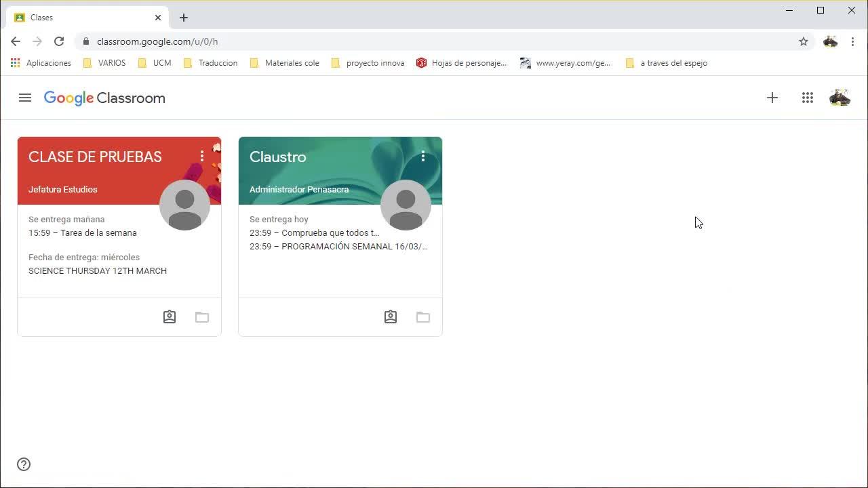The height and width of the screenshot is (488, 868).
Task: Maximize the Chrome window
Action: pyautogui.click(x=821, y=10)
